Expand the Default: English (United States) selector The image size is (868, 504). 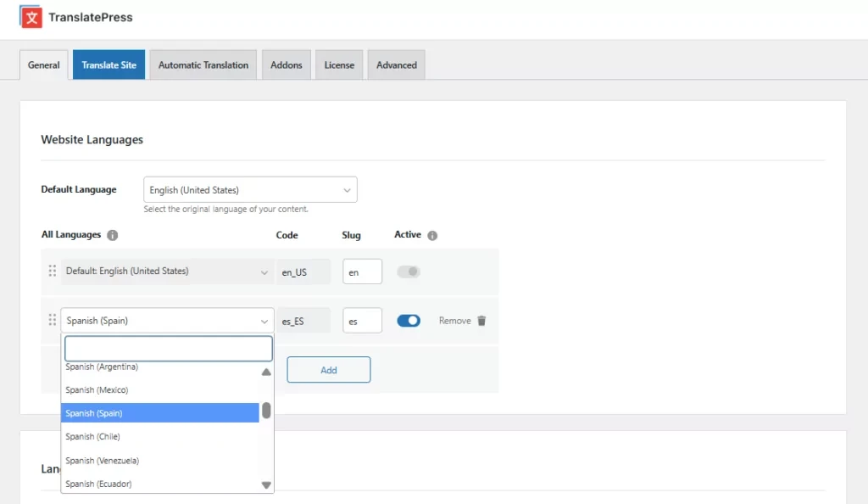coord(167,272)
